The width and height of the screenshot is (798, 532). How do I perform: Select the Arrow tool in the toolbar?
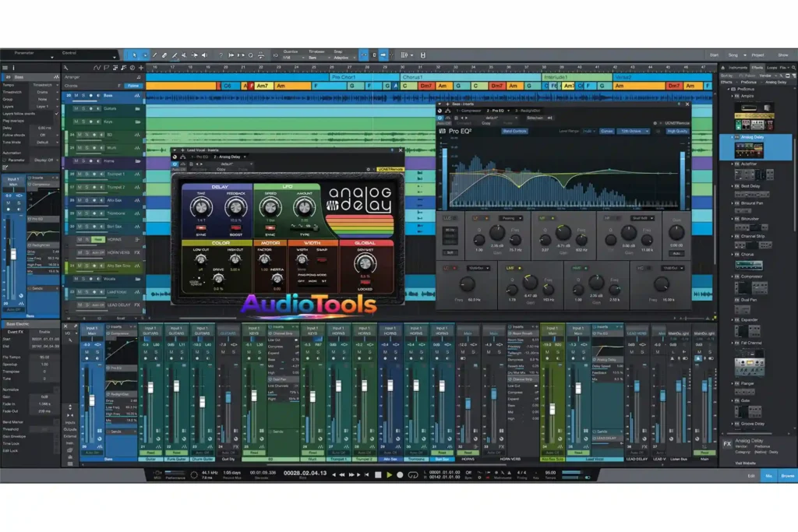click(135, 55)
